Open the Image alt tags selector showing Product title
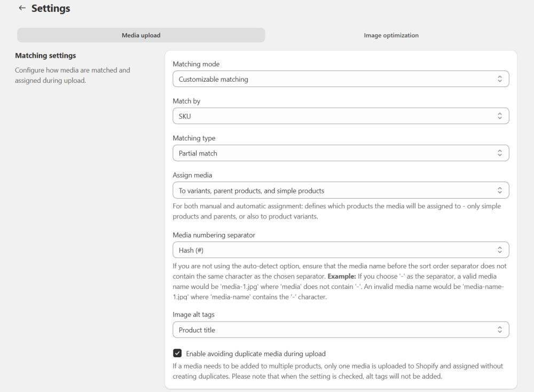The height and width of the screenshot is (392, 534). [341, 330]
